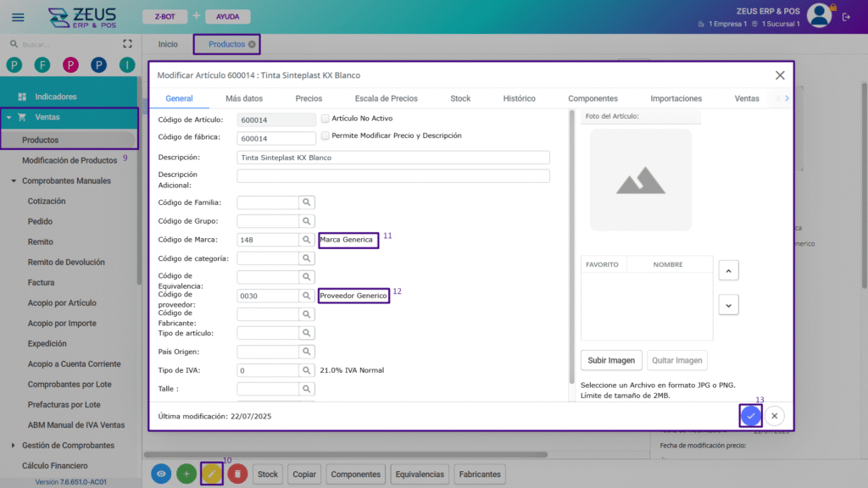Search Código de Equivalencia lookup icon
This screenshot has width=868, height=488.
(x=306, y=277)
